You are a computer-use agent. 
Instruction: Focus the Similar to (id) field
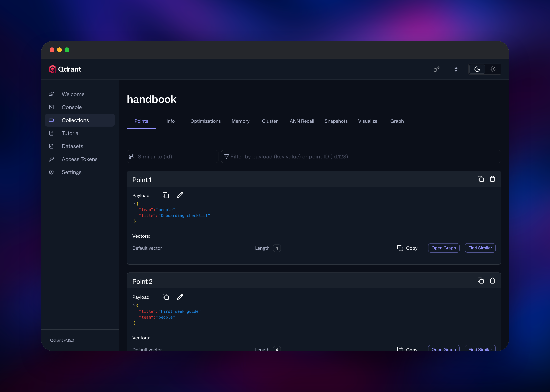point(172,157)
